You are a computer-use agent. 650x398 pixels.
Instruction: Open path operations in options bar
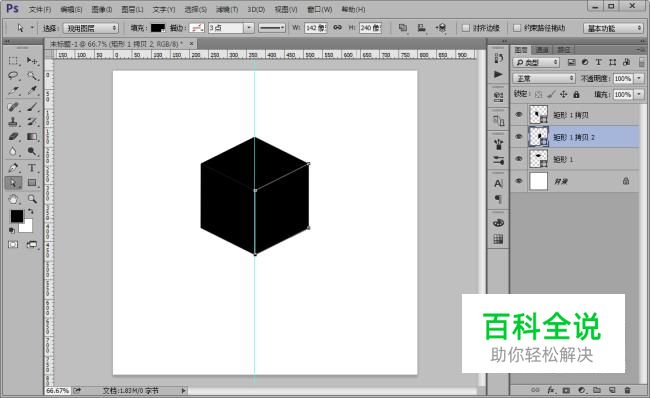[x=403, y=28]
